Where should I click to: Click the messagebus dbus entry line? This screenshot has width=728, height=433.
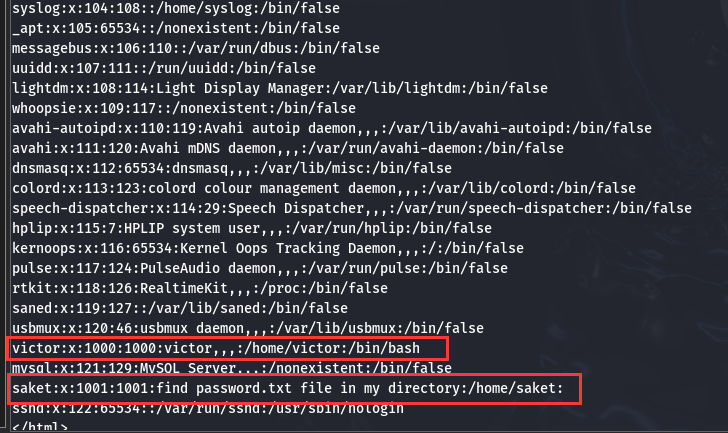click(x=195, y=48)
